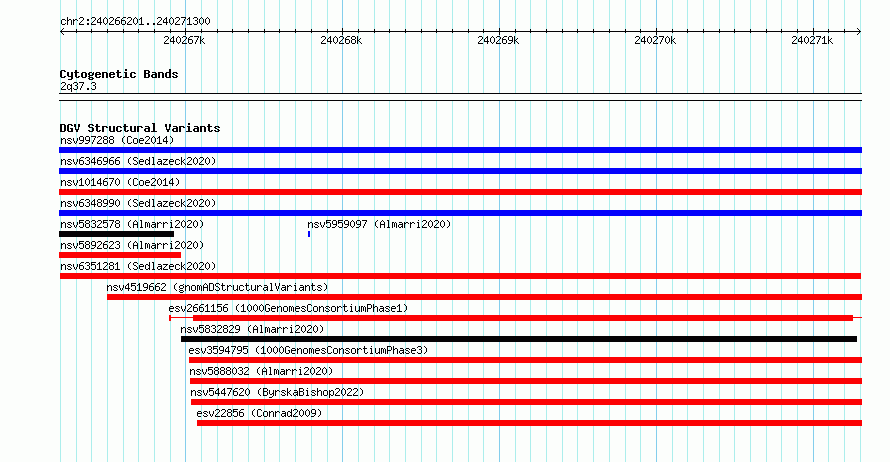890x462 pixels.
Task: Click the 240271k ruler tick label
Action: (x=812, y=40)
